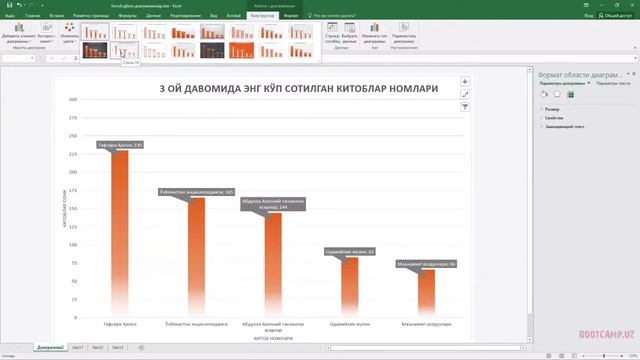Click the Chart Styles brush button
This screenshot has width=640, height=360.
465,94
